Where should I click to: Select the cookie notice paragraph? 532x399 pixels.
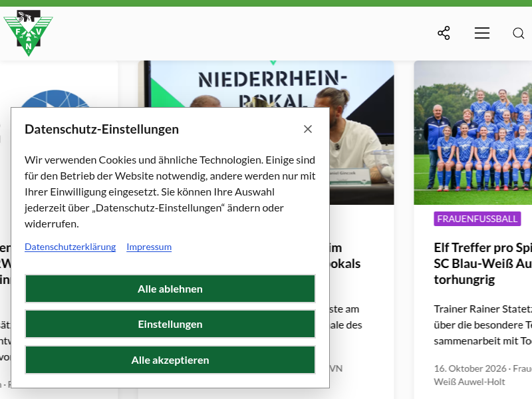click(170, 192)
